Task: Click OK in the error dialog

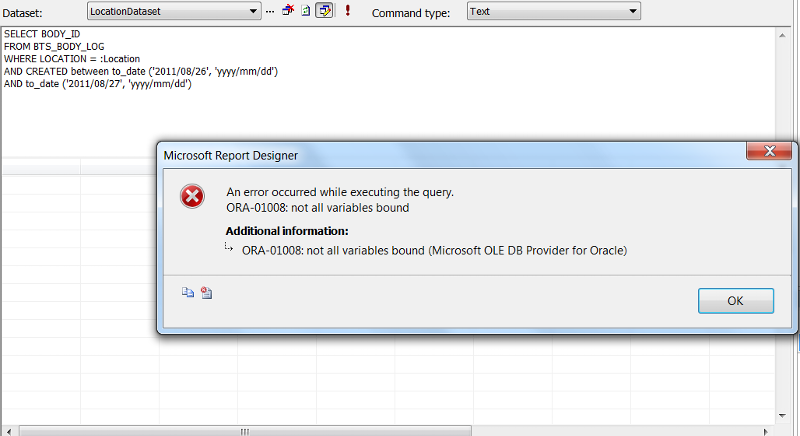Action: click(x=736, y=301)
